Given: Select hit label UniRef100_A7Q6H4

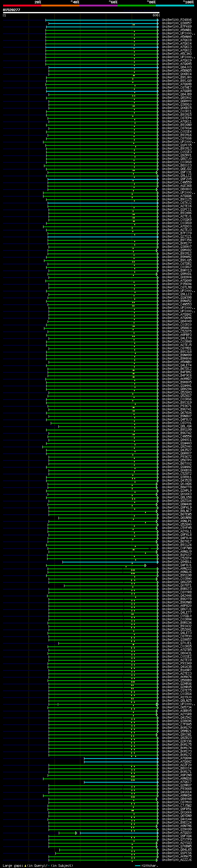Looking at the screenshot, I should [176, 758].
